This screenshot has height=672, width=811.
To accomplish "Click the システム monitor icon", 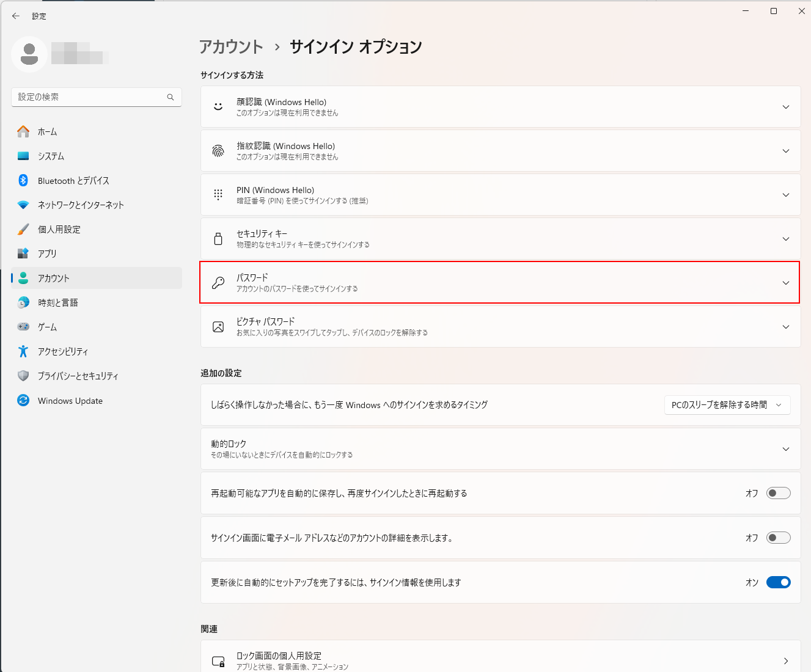I will (x=23, y=156).
